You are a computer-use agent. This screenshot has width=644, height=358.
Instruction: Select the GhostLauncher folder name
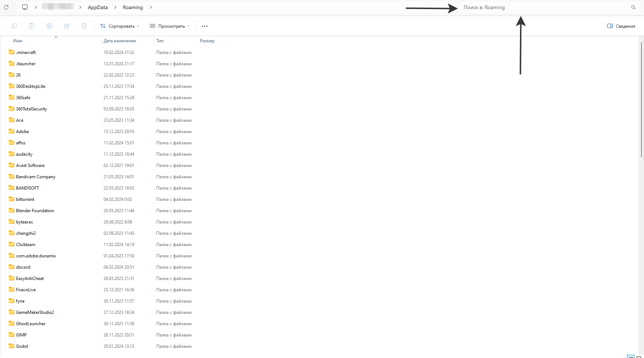click(31, 324)
